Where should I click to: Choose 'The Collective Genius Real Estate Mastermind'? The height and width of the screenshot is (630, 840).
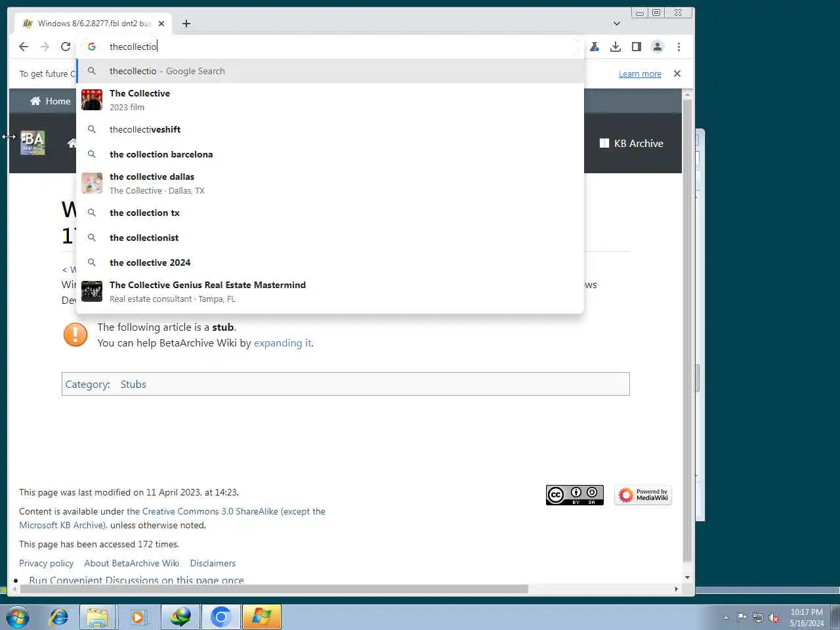[330, 291]
